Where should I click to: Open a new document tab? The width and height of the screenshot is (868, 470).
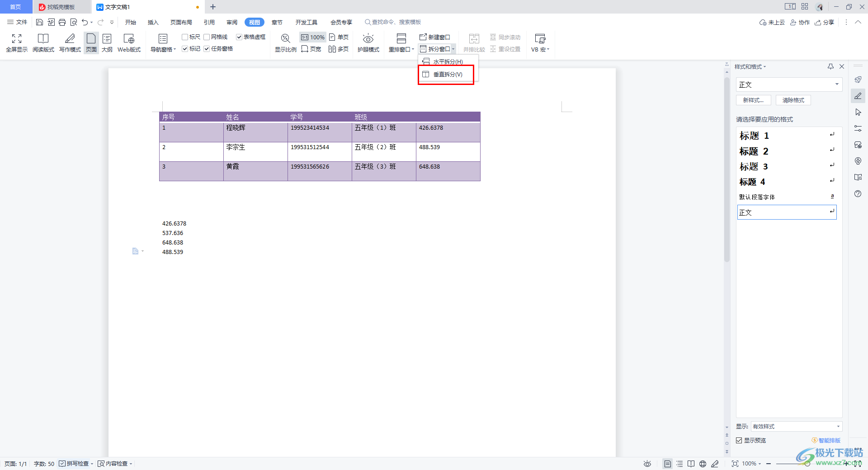(x=213, y=7)
